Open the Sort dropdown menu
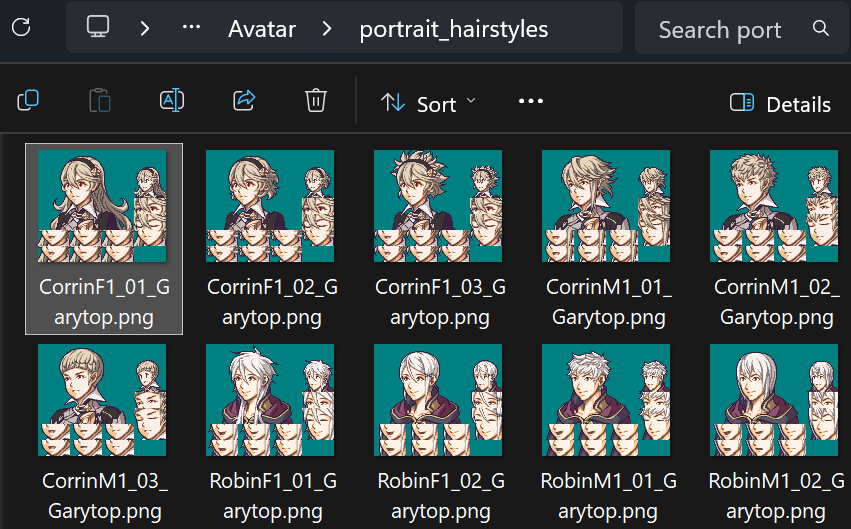The width and height of the screenshot is (851, 529). point(429,103)
